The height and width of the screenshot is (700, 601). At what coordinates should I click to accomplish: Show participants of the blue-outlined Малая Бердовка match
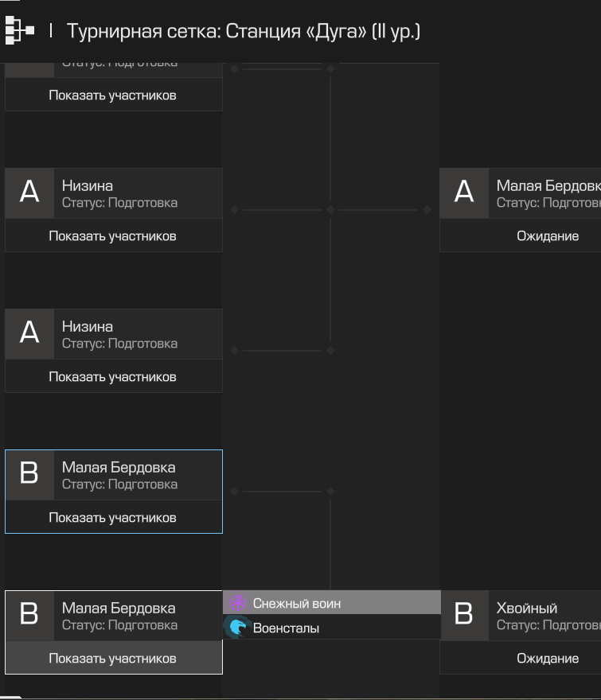click(x=114, y=516)
